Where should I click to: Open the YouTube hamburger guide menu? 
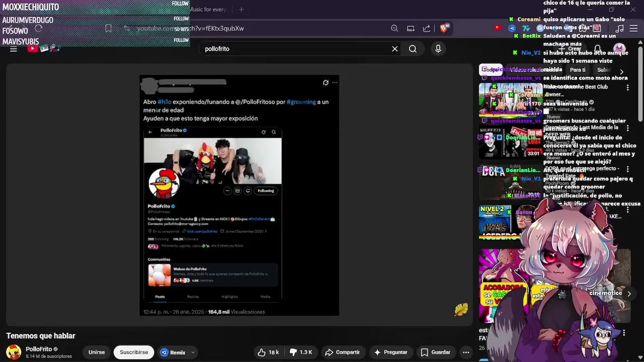point(14,49)
